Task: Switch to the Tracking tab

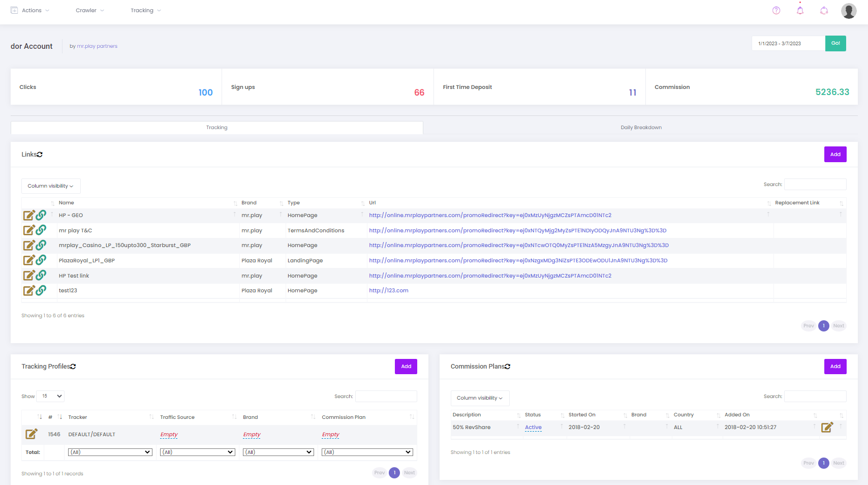Action: pos(216,128)
